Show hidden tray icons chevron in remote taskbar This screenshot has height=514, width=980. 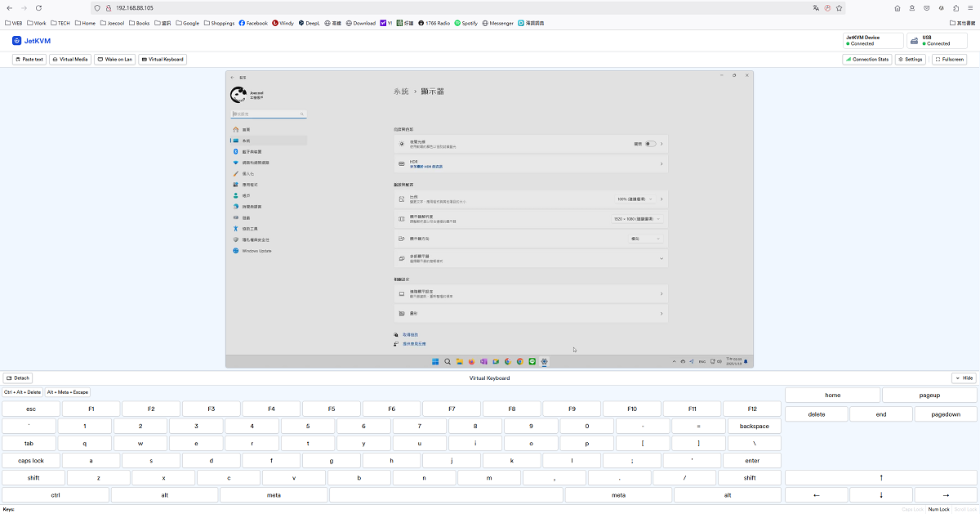point(675,361)
